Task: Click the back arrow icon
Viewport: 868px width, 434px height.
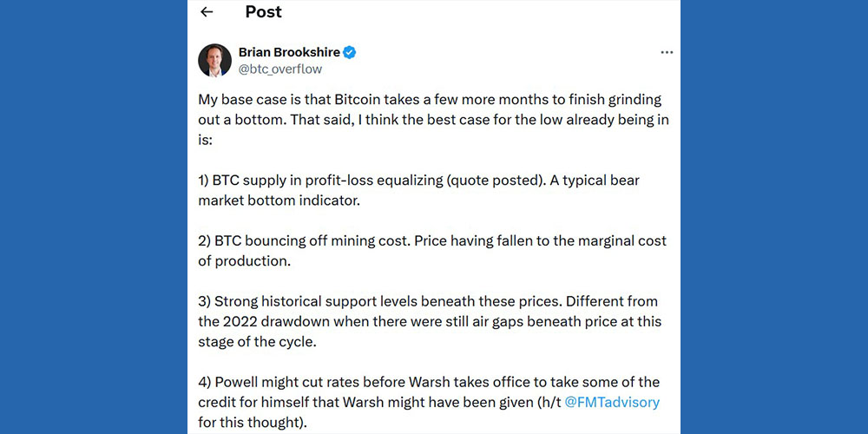Action: pos(207,12)
